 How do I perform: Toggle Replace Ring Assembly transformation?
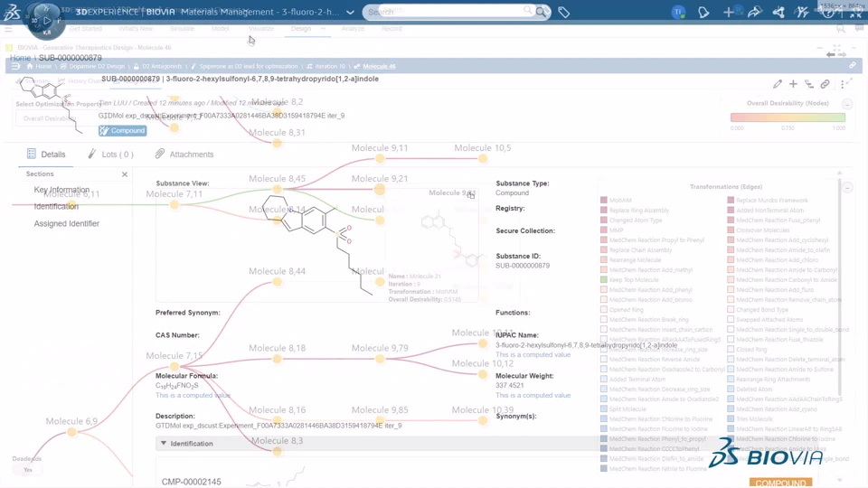click(x=603, y=211)
